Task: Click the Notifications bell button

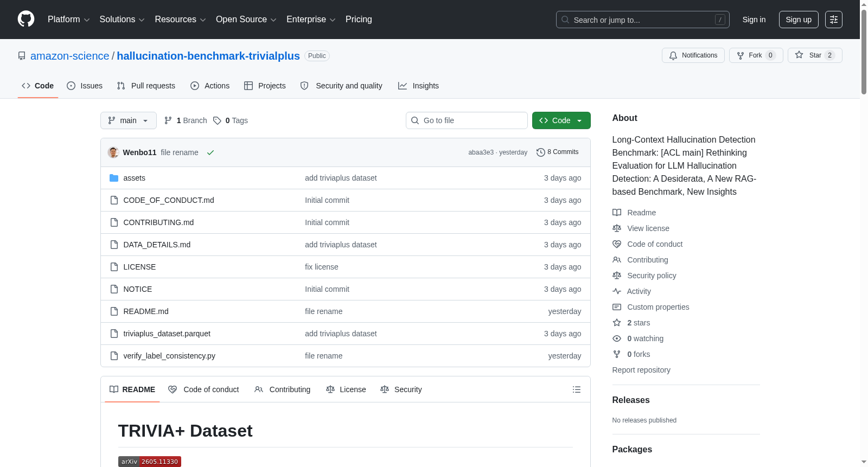Action: pos(693,55)
